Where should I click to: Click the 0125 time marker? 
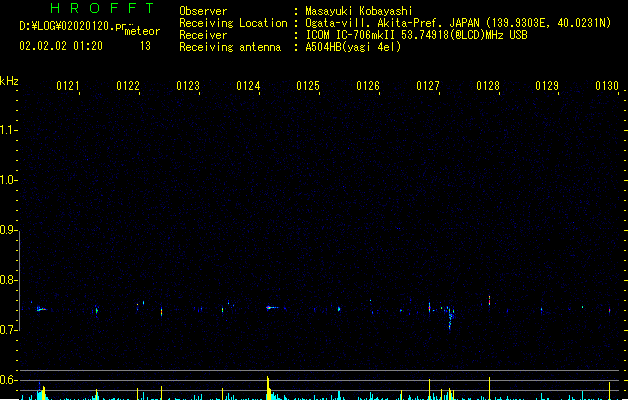point(308,86)
